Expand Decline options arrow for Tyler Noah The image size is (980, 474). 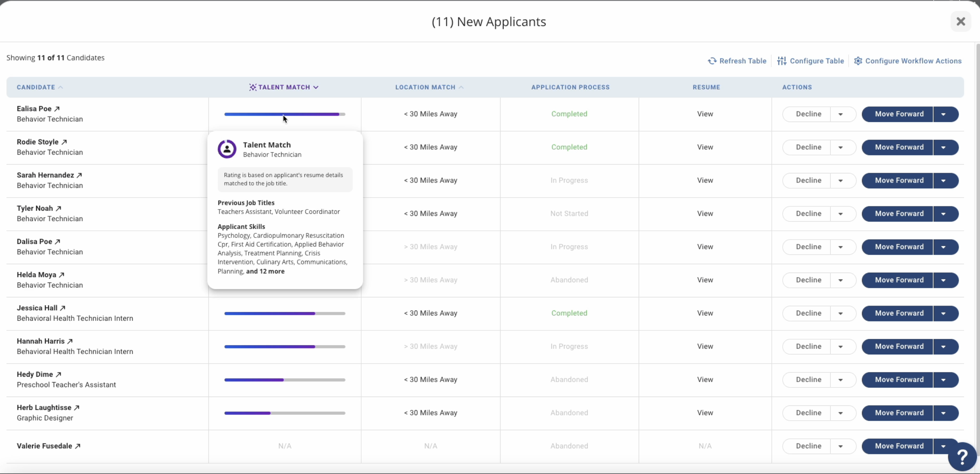(x=841, y=214)
